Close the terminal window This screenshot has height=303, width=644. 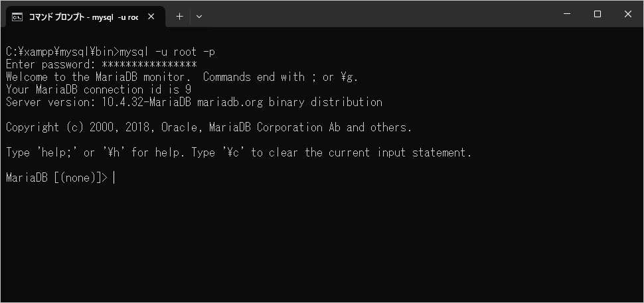(x=627, y=14)
